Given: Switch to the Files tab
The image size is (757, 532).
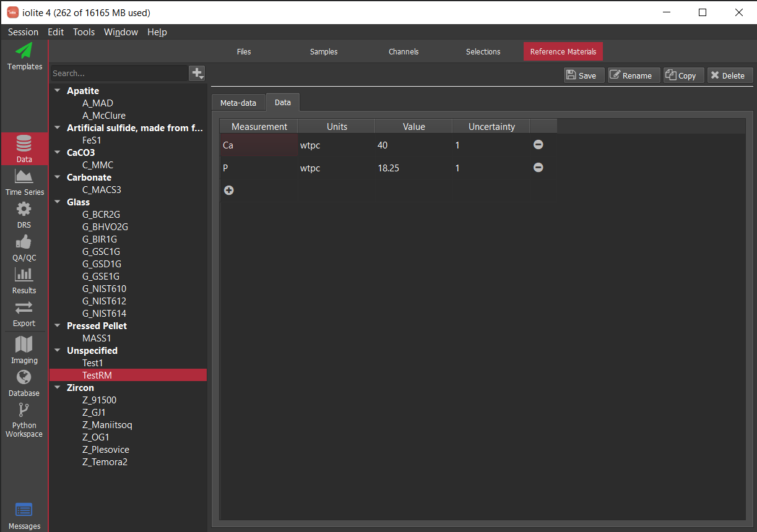Looking at the screenshot, I should coord(244,51).
